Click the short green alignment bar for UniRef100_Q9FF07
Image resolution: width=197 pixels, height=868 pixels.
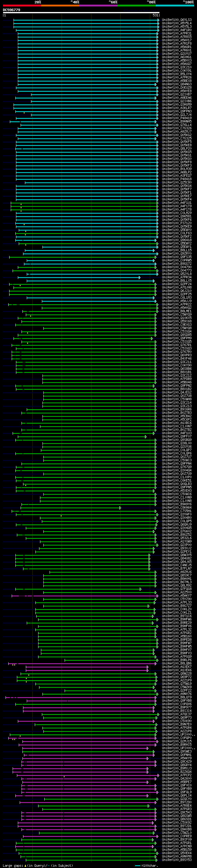(82, 437)
